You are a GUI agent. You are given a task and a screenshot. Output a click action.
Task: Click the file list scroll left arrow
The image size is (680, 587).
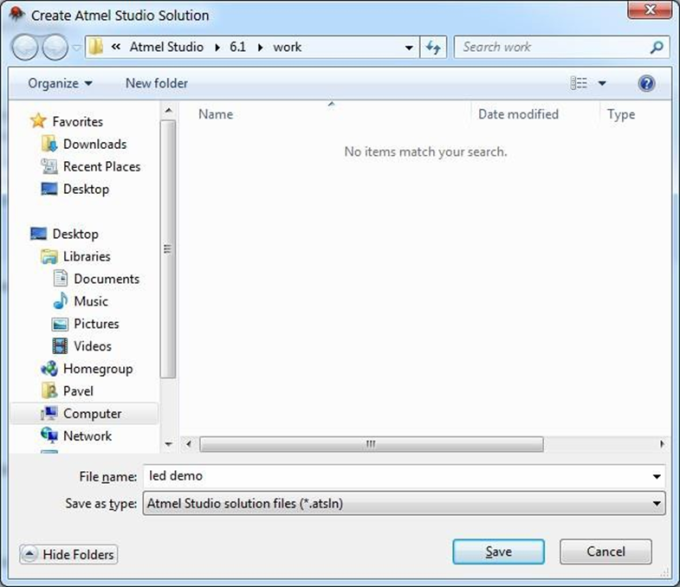[x=188, y=444]
